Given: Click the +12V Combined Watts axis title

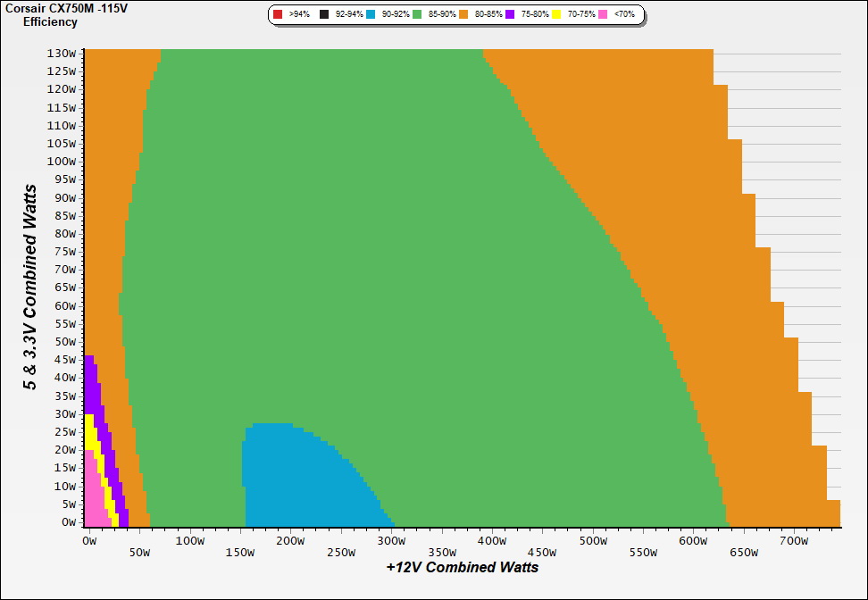Looking at the screenshot, I should click(x=463, y=567).
